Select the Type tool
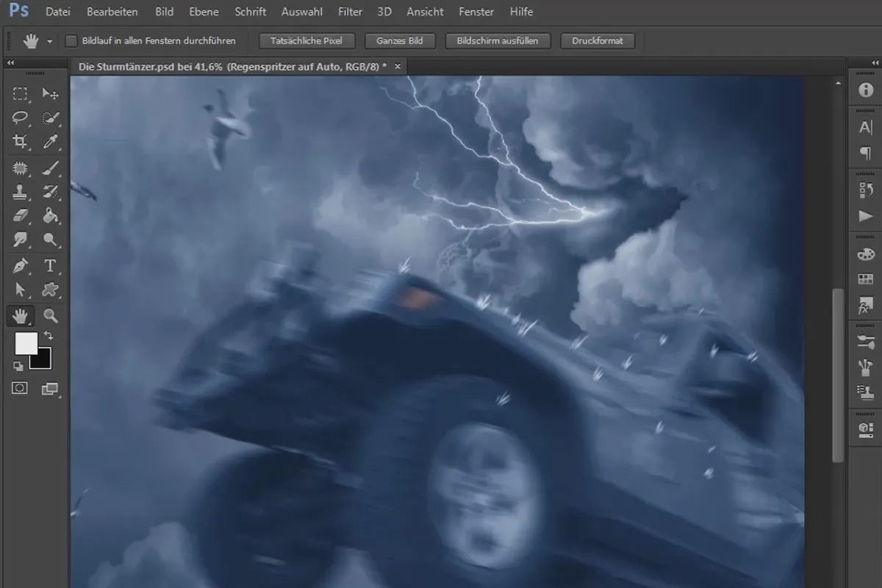Image resolution: width=882 pixels, height=588 pixels. tap(50, 265)
